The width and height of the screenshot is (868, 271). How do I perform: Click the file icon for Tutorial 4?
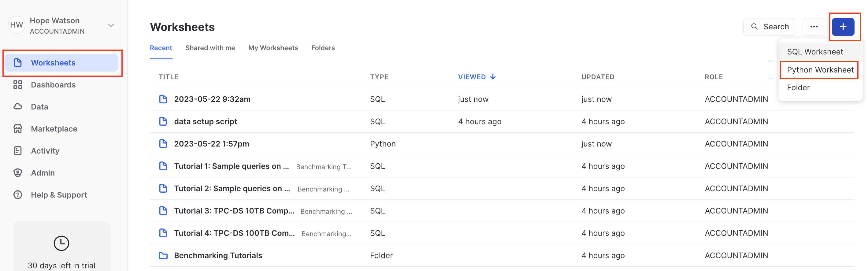click(163, 233)
